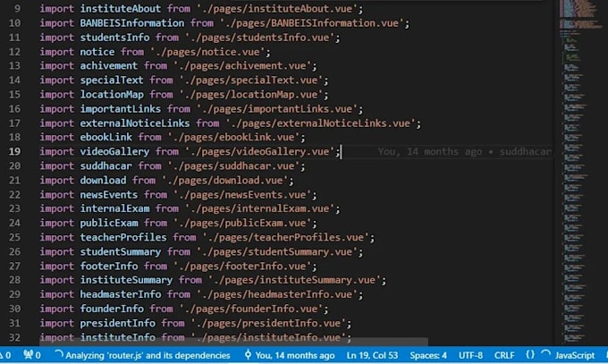This screenshot has width=608, height=364.
Task: Place cursor on 'instituteAbout' identifier
Action: coord(120,9)
